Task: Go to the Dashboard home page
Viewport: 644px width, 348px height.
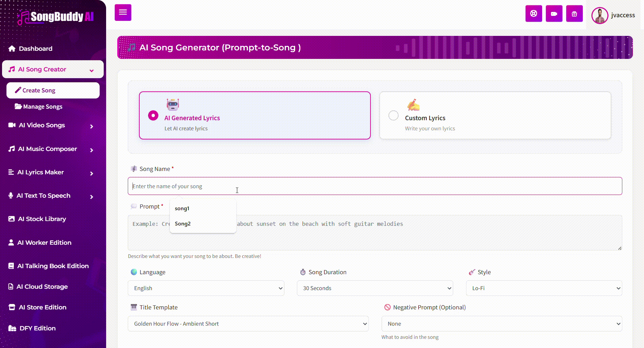Action: [x=35, y=48]
